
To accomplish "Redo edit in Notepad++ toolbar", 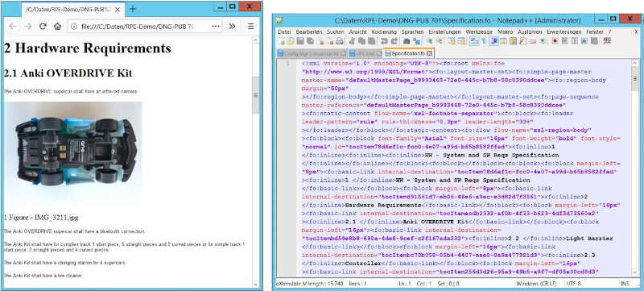I will pos(394,41).
